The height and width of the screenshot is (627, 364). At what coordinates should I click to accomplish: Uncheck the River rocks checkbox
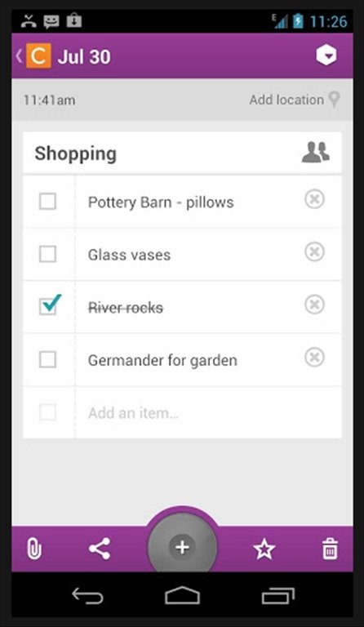coord(49,305)
